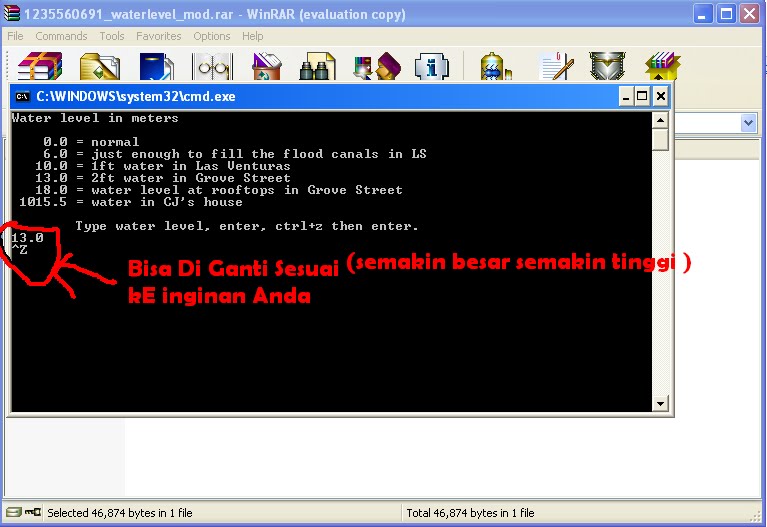Click the cmd window scrollbar thumb

click(660, 139)
